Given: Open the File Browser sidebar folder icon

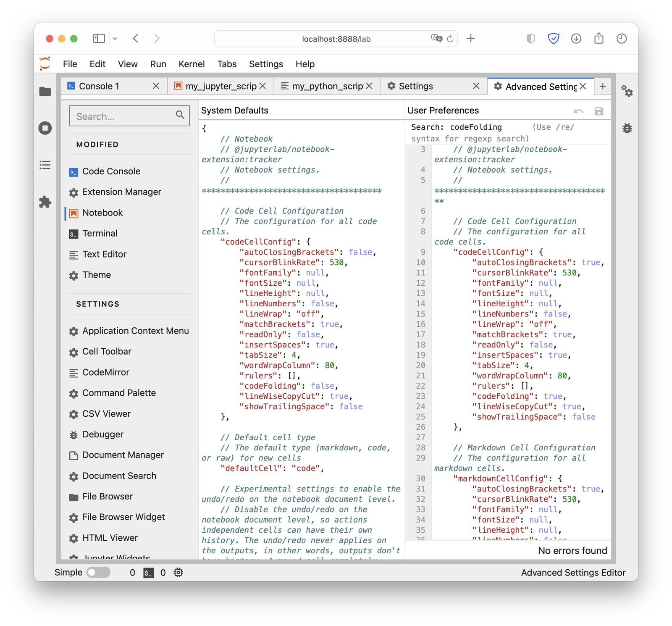Looking at the screenshot, I should point(45,92).
